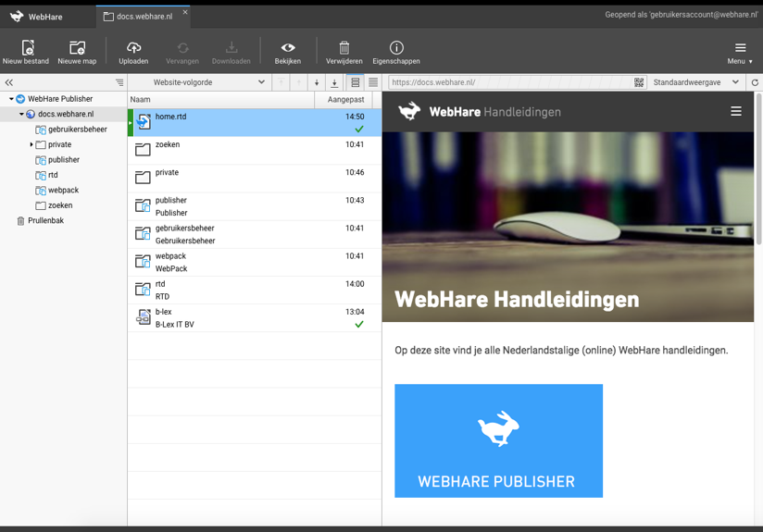
Task: Create a new folder with Nieuwe map
Action: point(77,48)
